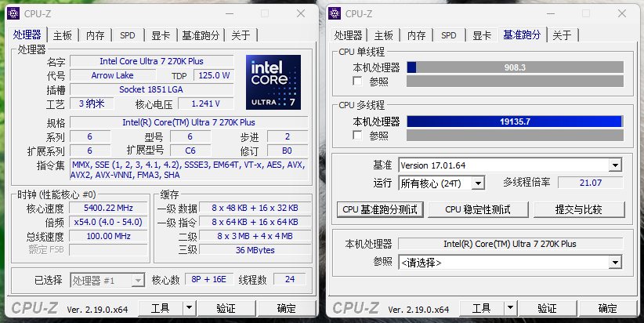
Task: Open 主板 tab in right window
Action: point(384,36)
